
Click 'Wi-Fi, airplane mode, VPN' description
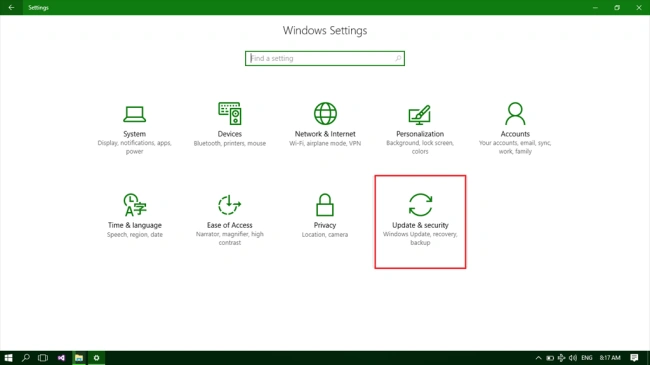pyautogui.click(x=325, y=143)
